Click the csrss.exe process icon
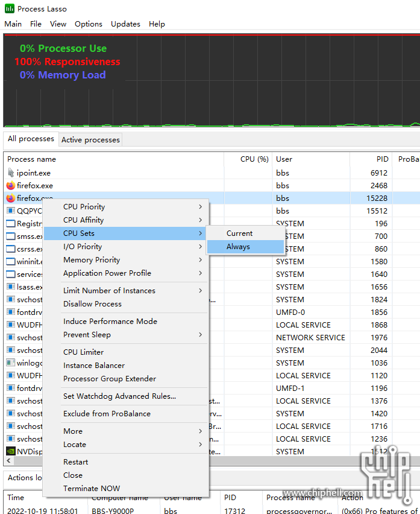Screen dimensions: 420x514 pos(11,249)
